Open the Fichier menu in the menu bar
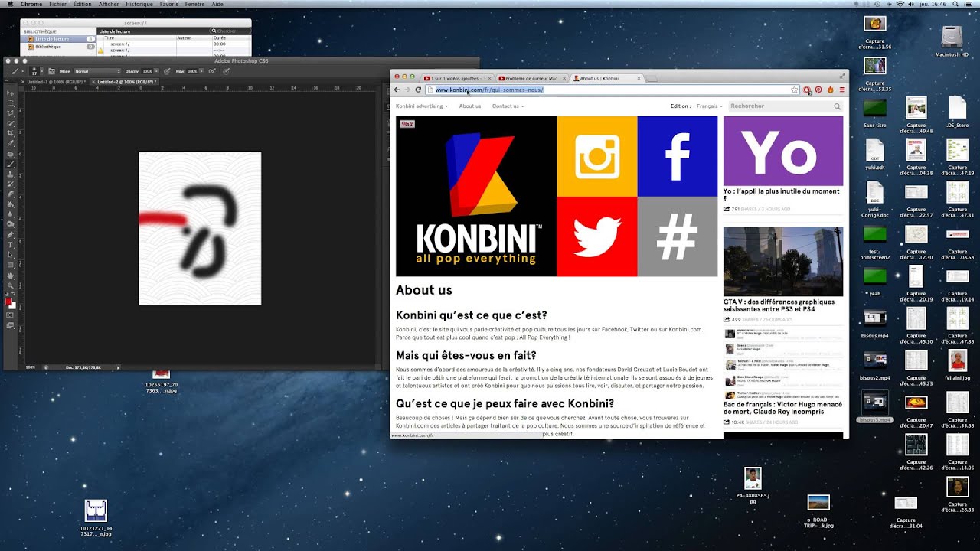This screenshot has width=980, height=551. click(57, 4)
